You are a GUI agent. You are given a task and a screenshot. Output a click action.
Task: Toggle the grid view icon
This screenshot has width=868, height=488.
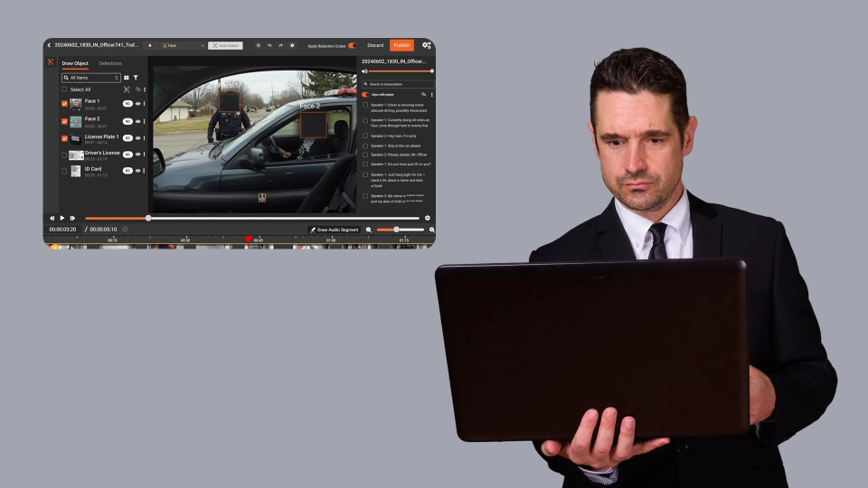[x=127, y=78]
